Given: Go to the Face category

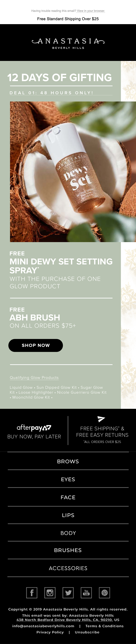Looking at the screenshot, I should [x=68, y=497].
